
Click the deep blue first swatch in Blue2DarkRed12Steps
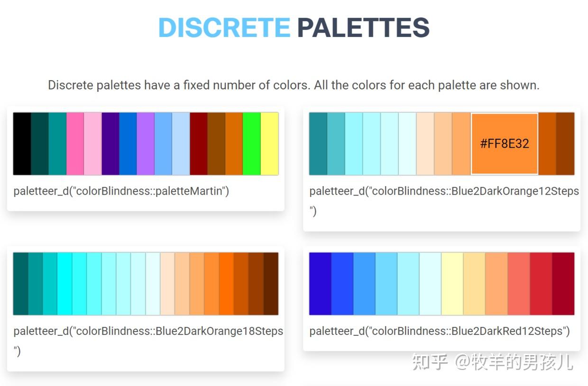(x=320, y=284)
